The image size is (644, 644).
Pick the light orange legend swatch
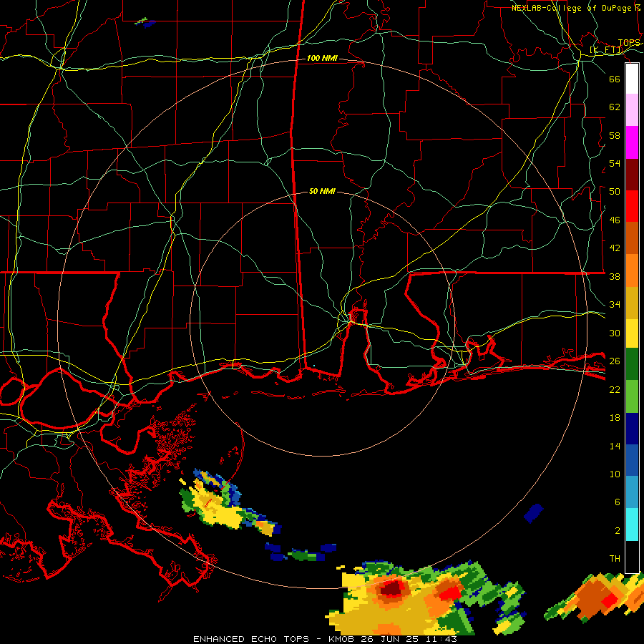(x=632, y=270)
